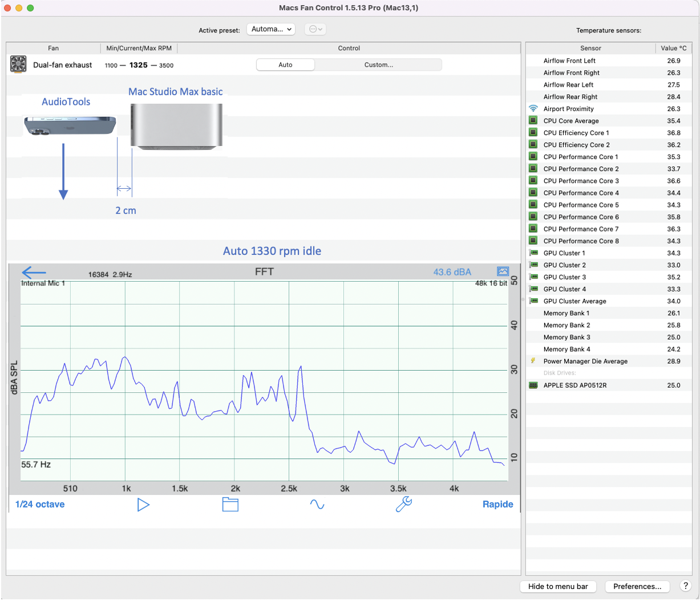Click the Airport Proximity wifi icon
The image size is (700, 601).
pyautogui.click(x=533, y=108)
